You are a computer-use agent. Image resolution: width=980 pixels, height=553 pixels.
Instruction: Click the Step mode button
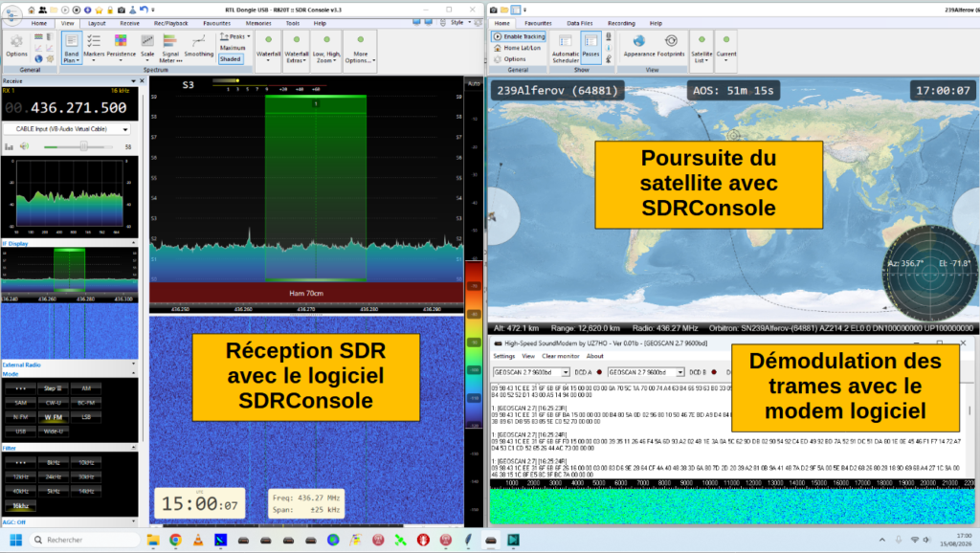[54, 388]
